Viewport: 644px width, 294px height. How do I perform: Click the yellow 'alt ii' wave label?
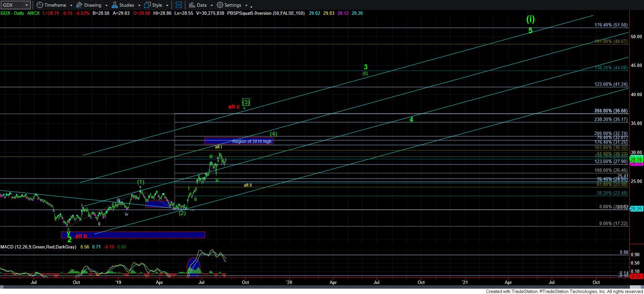pos(248,185)
